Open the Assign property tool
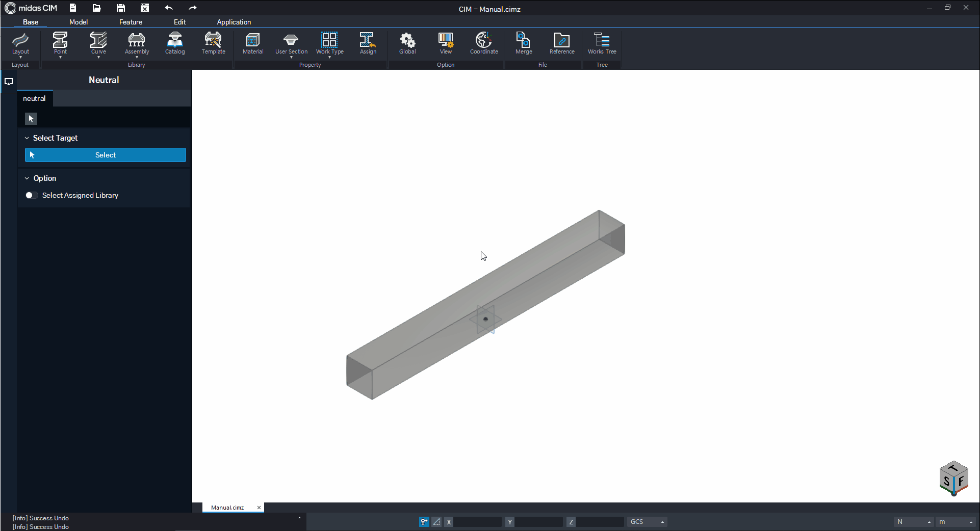This screenshot has height=531, width=980. (x=368, y=43)
